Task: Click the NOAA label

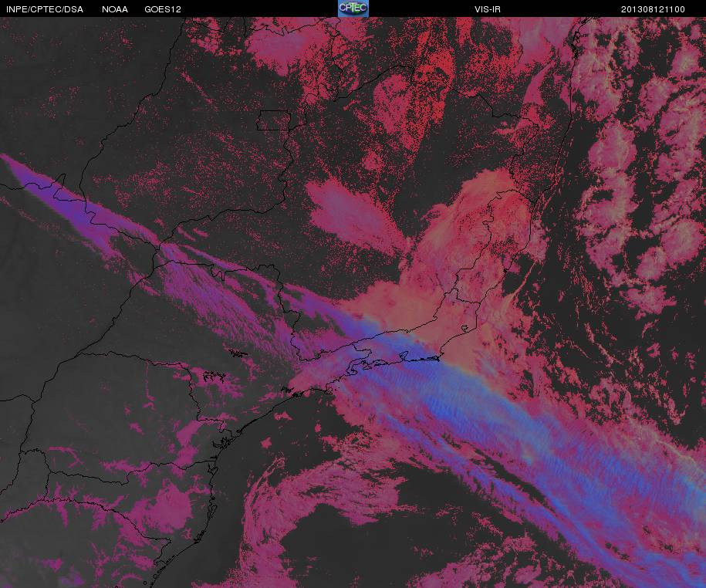Action: pyautogui.click(x=115, y=9)
